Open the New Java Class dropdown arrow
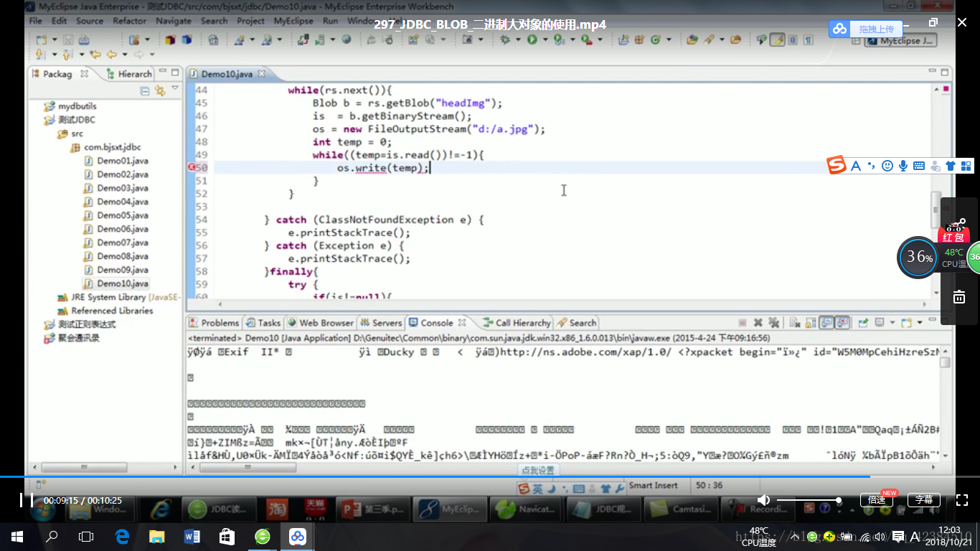 click(669, 40)
